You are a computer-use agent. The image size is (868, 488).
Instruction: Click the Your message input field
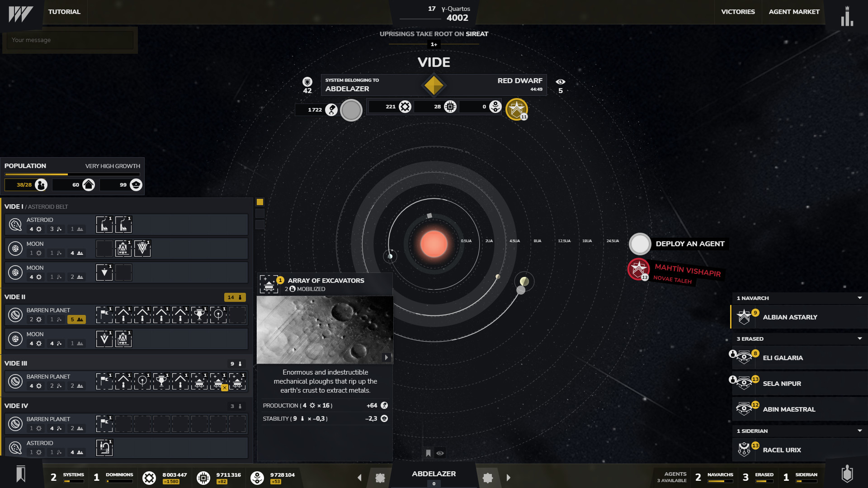68,40
